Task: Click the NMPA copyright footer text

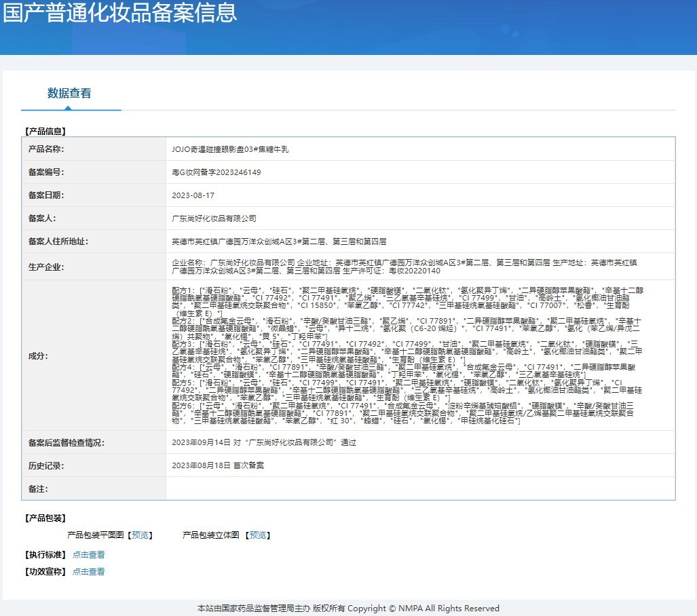Action: pos(349,609)
